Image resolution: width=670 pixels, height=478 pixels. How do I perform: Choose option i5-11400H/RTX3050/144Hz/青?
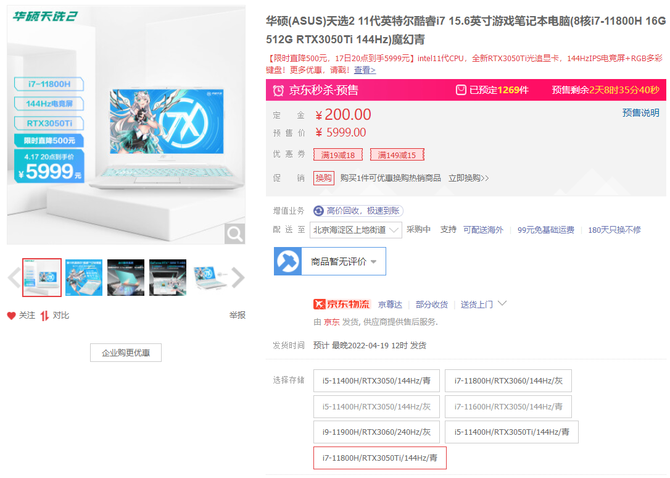coord(376,381)
